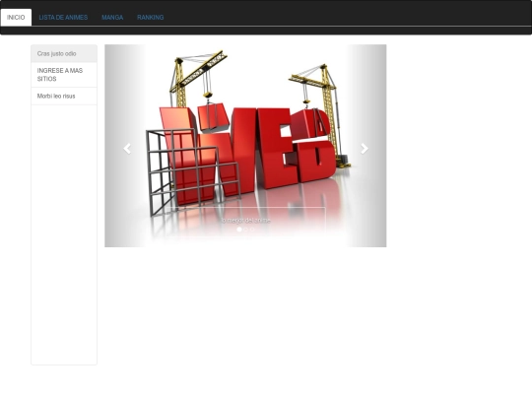Screen dimensions: 532x399
Task: Open the MANGA tab
Action: click(112, 18)
